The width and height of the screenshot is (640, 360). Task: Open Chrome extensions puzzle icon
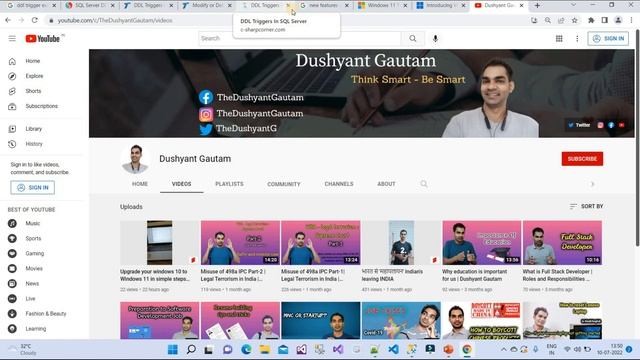click(591, 20)
